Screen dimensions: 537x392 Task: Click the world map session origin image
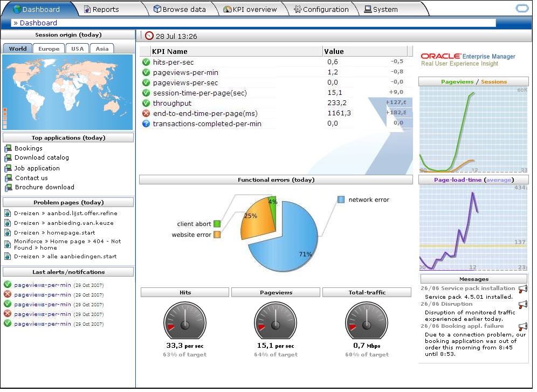tap(67, 92)
